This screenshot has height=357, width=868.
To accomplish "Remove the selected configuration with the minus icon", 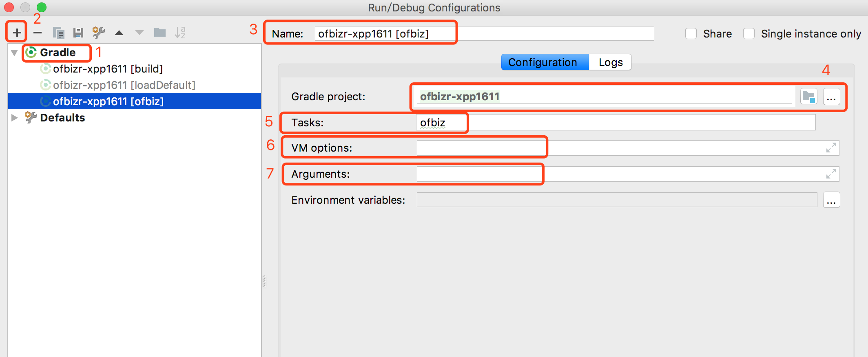I will pos(38,32).
